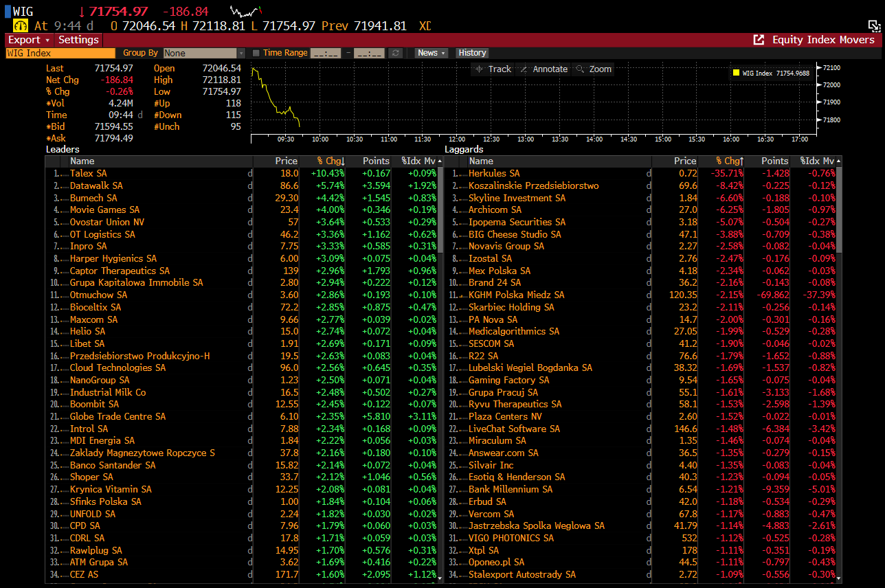
Task: Enable the Time Range checkbox
Action: [x=256, y=53]
